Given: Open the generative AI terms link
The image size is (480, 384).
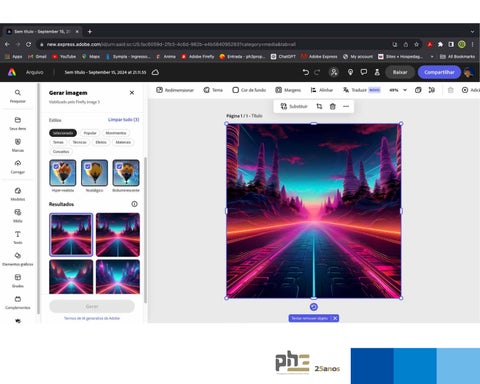Looking at the screenshot, I should [x=92, y=318].
